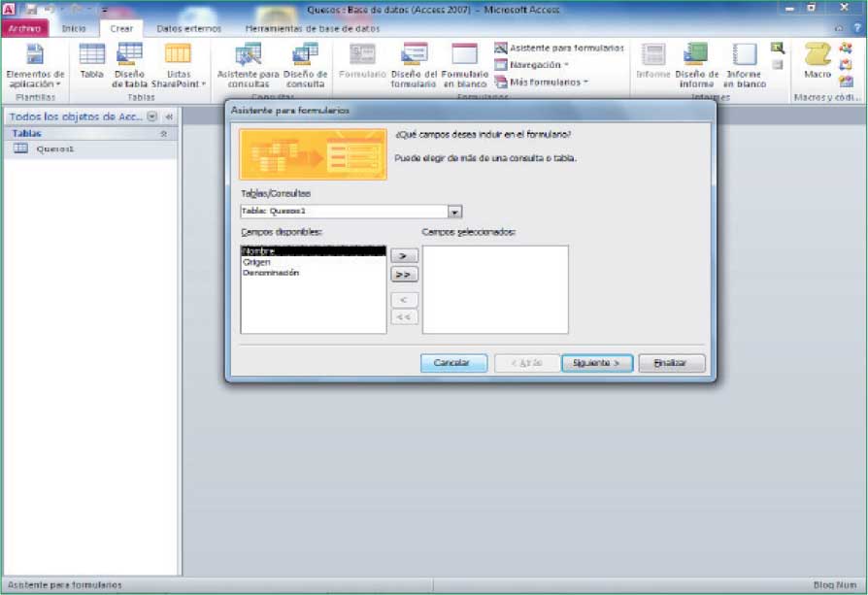The height and width of the screenshot is (595, 868).
Task: Open the Navegación dropdown in ribbon
Action: (533, 65)
